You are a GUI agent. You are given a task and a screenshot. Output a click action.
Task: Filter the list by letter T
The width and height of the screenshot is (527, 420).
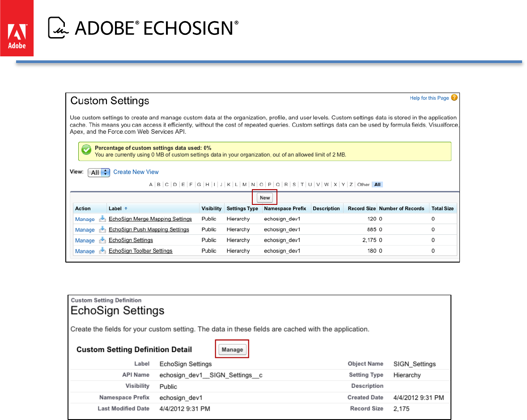302,184
